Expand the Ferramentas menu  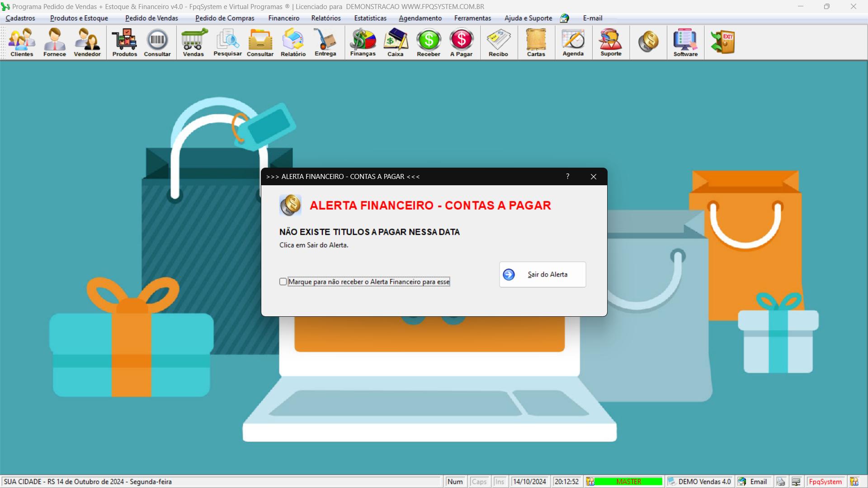473,18
